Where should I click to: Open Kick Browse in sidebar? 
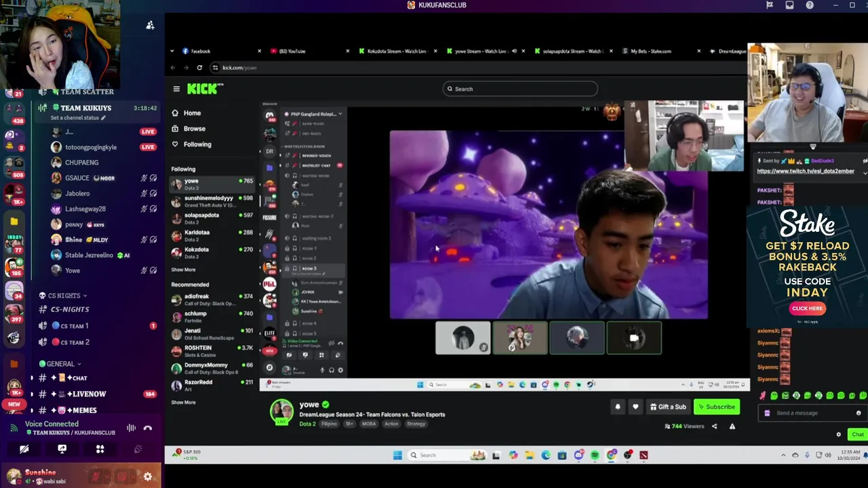click(189, 129)
